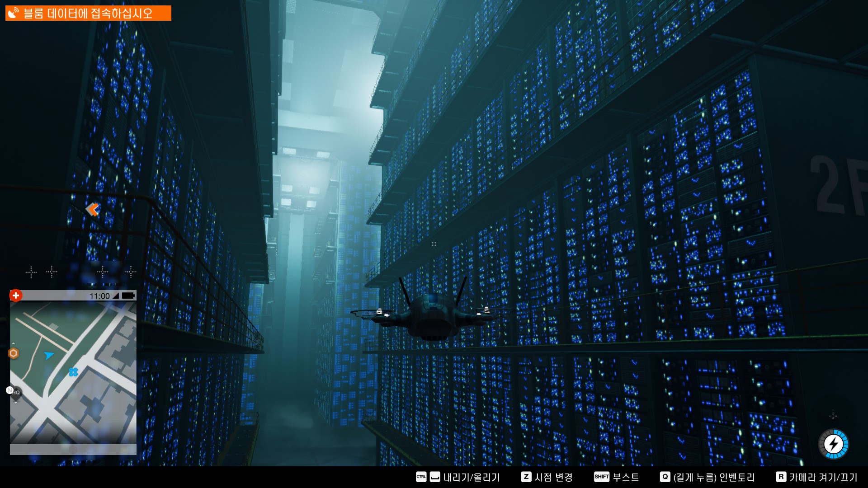Image resolution: width=868 pixels, height=488 pixels.
Task: Click the R camera on/off key prompt
Action: [781, 477]
